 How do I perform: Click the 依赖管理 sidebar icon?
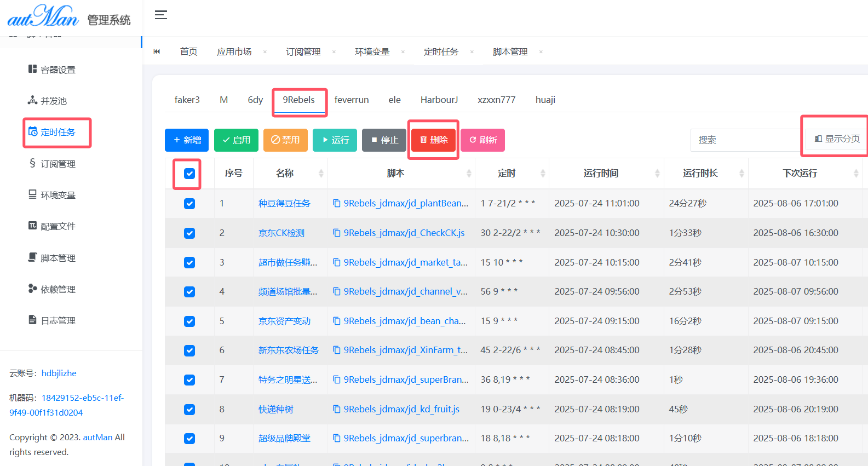point(32,289)
